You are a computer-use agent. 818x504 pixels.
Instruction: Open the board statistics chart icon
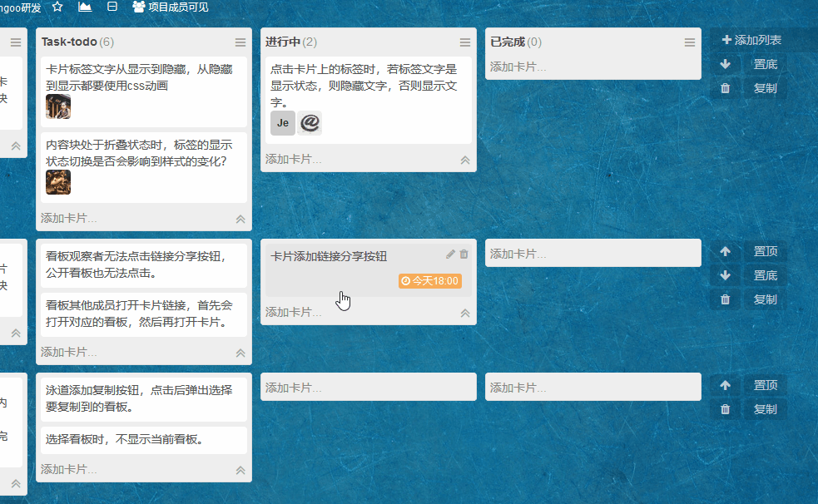pos(85,7)
